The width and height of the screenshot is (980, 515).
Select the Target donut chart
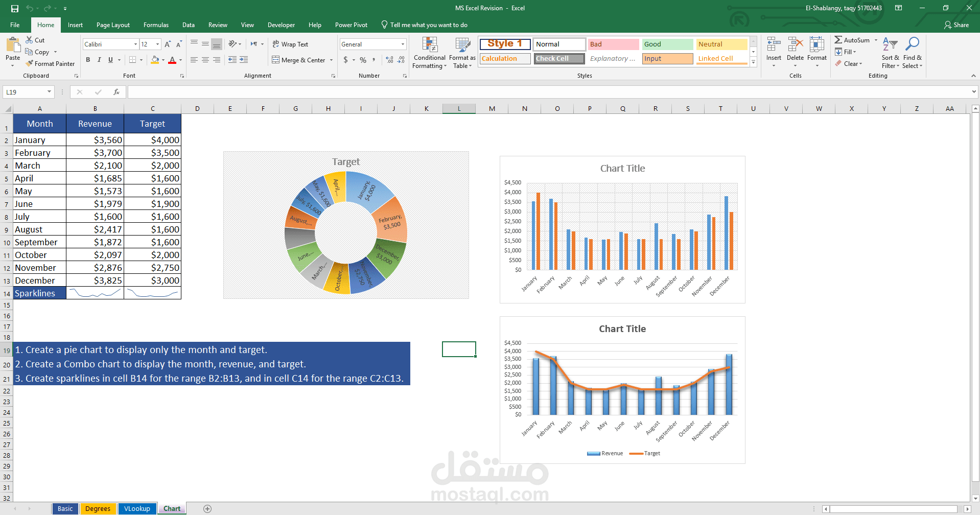point(346,225)
